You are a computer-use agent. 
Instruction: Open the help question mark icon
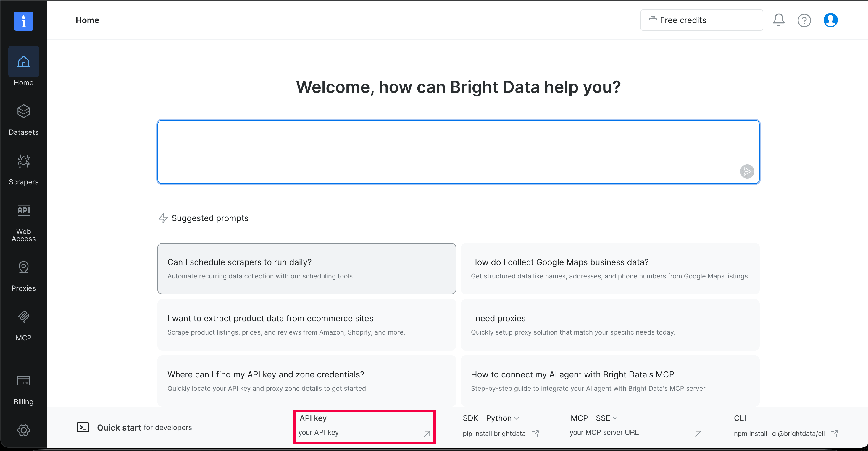[804, 20]
